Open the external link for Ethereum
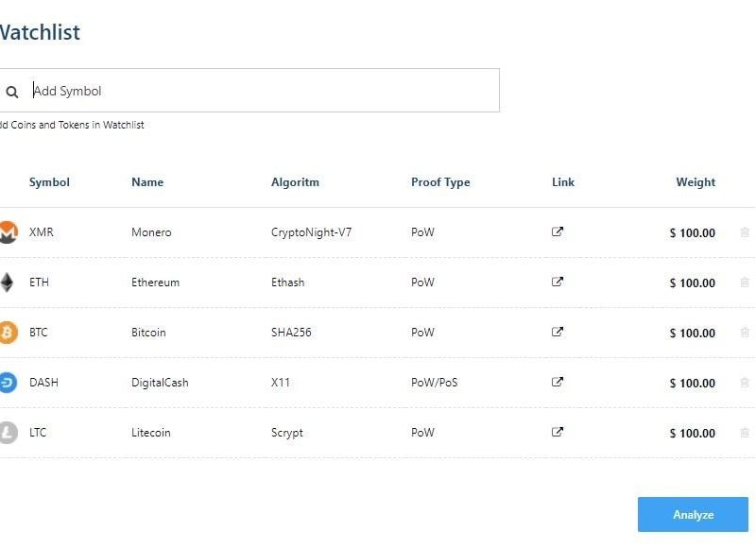Screen dimensions: 756x548 click(x=558, y=282)
